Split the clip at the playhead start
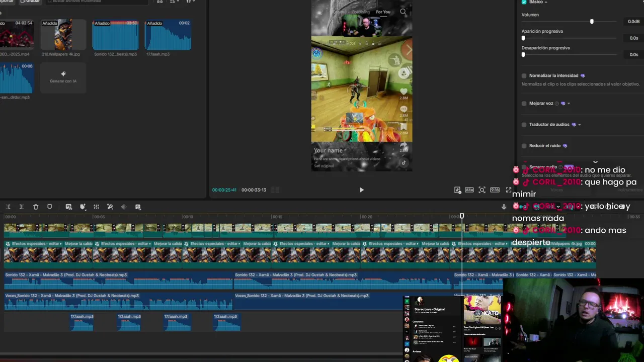The image size is (644, 362). pos(8,207)
